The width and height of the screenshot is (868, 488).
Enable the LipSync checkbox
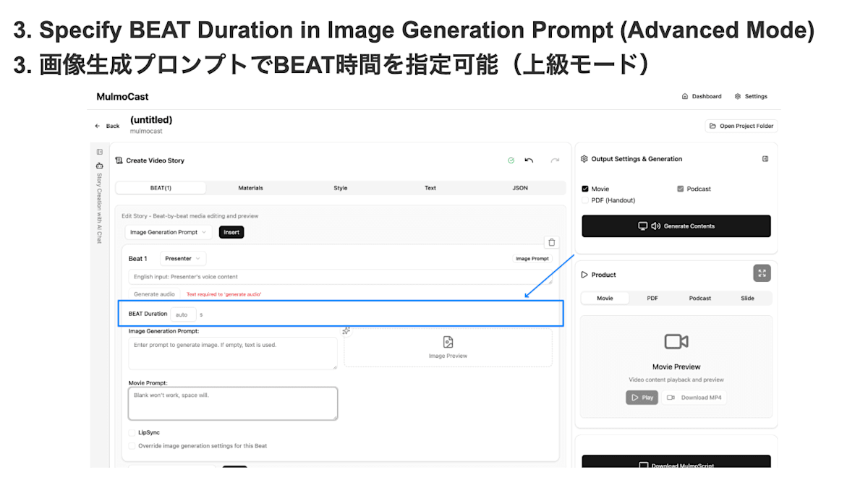(132, 432)
